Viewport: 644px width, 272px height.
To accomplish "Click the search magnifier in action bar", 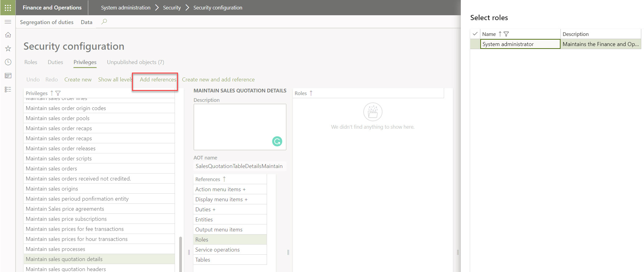I will (x=104, y=22).
